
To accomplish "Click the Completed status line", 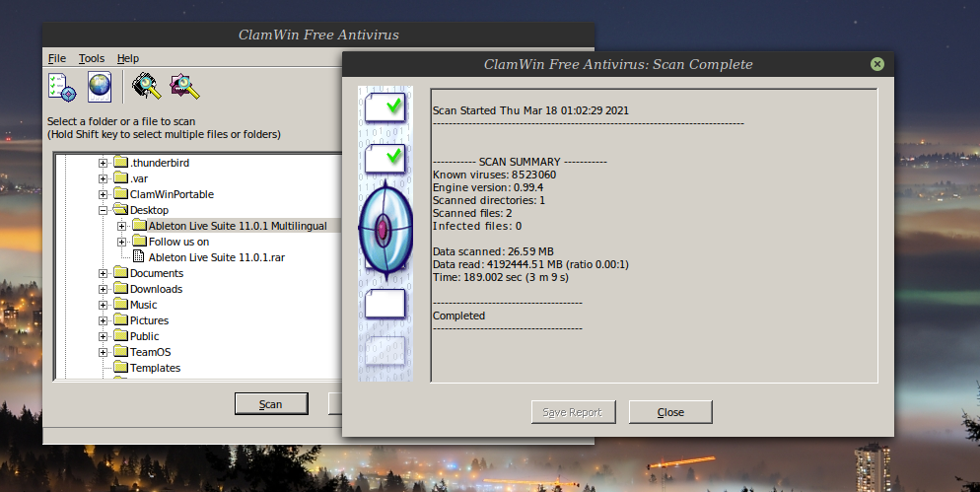I will (x=458, y=316).
